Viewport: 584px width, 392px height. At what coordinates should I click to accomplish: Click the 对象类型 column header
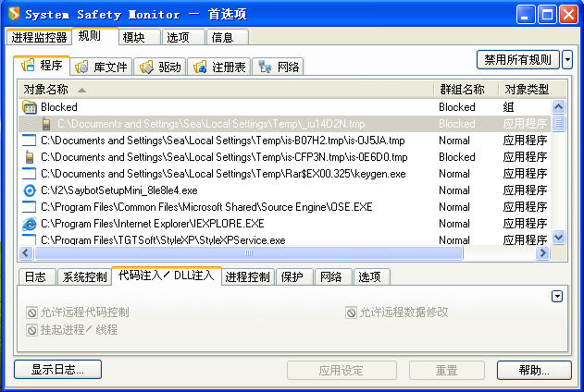[527, 90]
